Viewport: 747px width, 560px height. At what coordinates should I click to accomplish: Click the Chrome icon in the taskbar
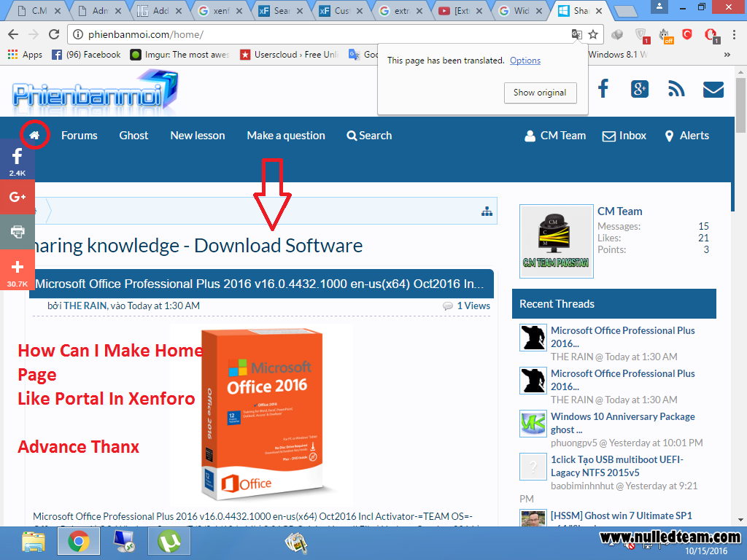pyautogui.click(x=79, y=542)
